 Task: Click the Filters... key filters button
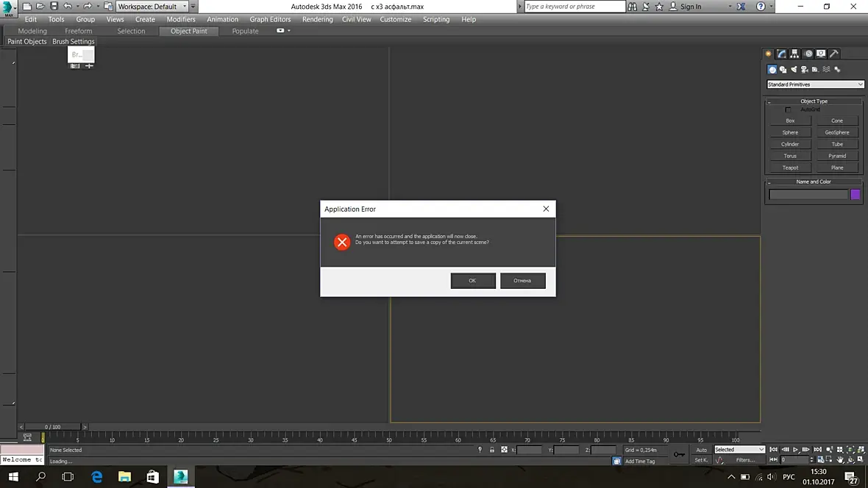pos(745,460)
